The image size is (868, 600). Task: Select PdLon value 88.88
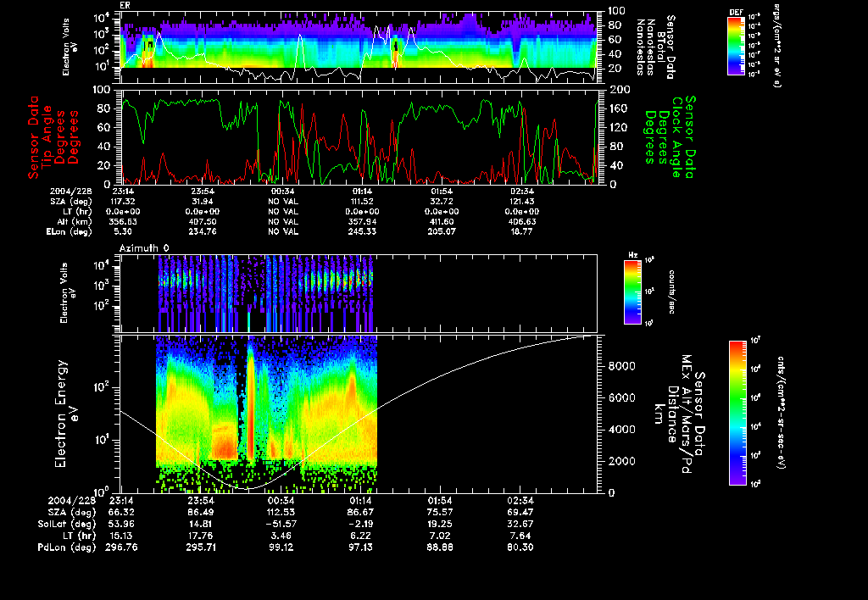point(440,547)
